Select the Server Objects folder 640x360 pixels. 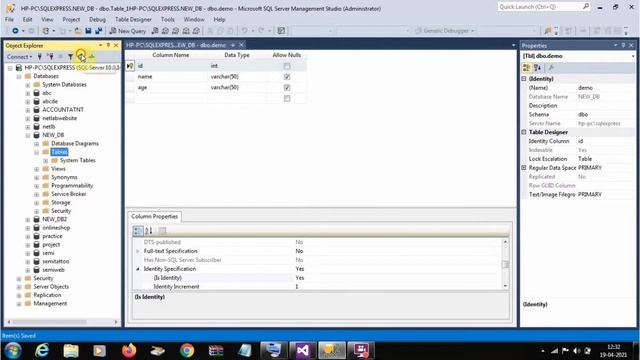pyautogui.click(x=51, y=287)
